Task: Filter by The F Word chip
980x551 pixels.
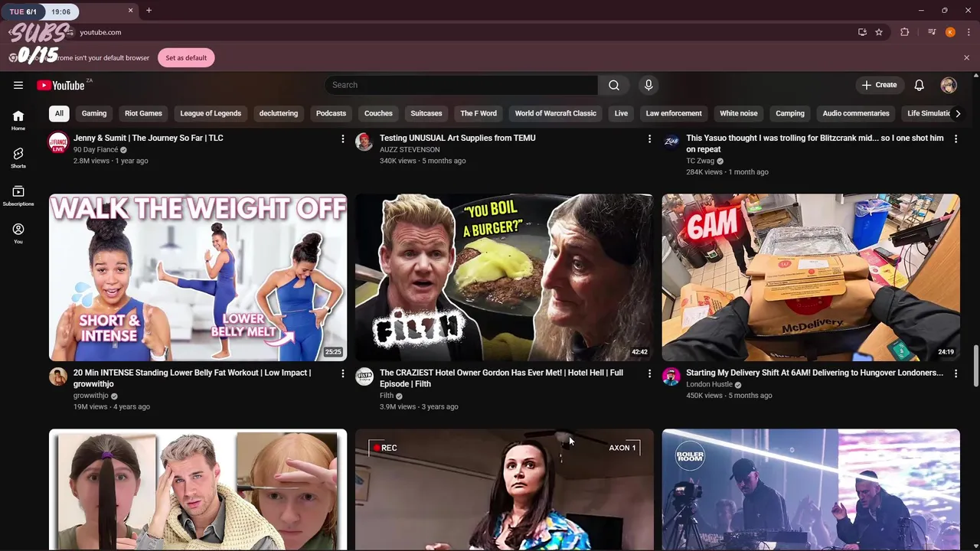Action: point(479,113)
